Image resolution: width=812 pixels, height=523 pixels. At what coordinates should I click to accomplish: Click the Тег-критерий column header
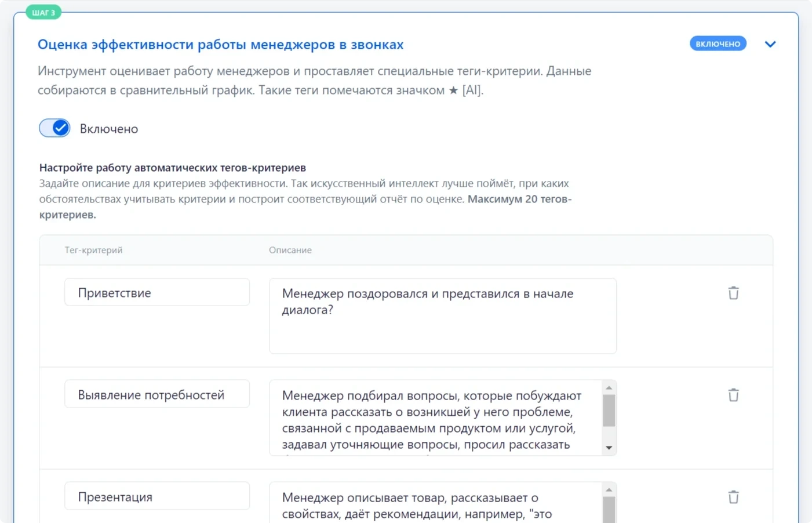[x=93, y=250]
